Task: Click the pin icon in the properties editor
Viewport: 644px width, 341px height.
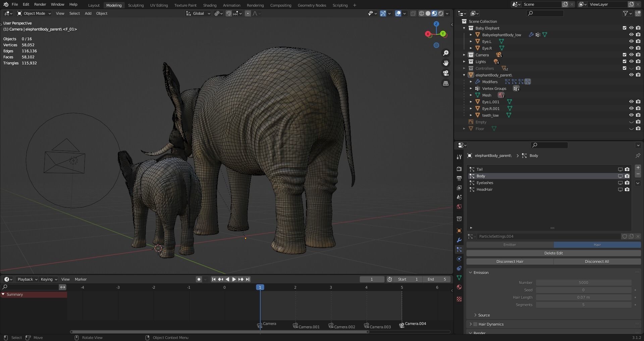Action: pos(638,156)
